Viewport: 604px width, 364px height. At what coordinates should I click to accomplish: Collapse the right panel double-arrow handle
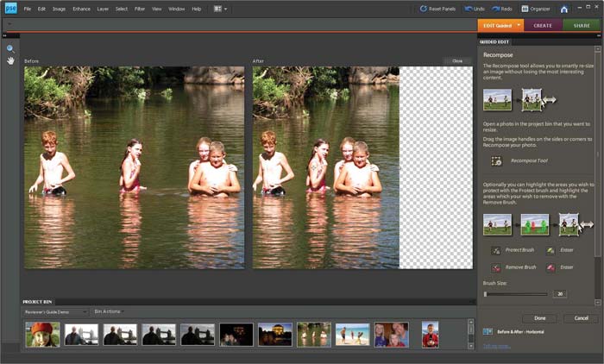[599, 36]
